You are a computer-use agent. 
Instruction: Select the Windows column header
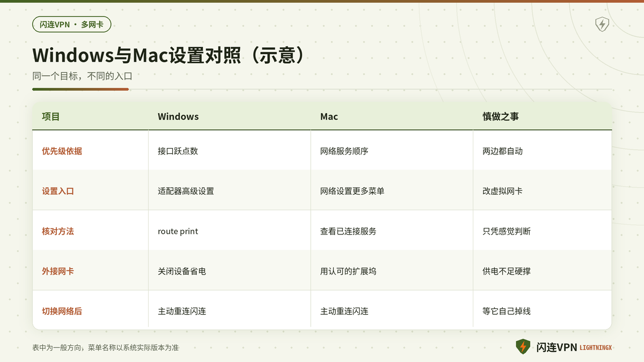(178, 116)
